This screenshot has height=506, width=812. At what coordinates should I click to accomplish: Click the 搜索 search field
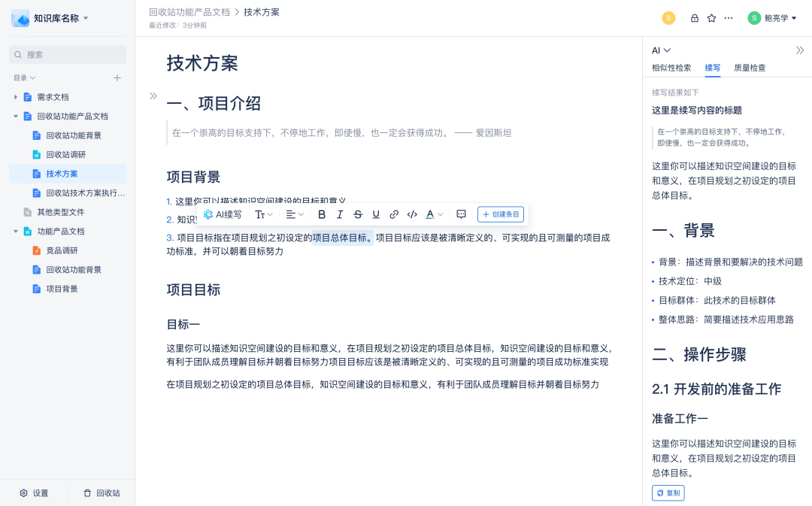[68, 54]
